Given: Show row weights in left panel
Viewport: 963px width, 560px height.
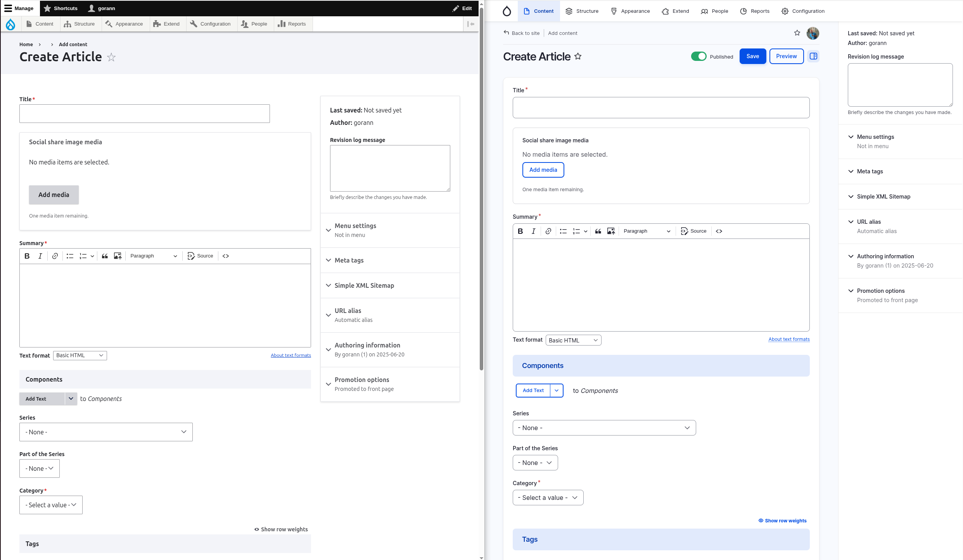Looking at the screenshot, I should (281, 529).
